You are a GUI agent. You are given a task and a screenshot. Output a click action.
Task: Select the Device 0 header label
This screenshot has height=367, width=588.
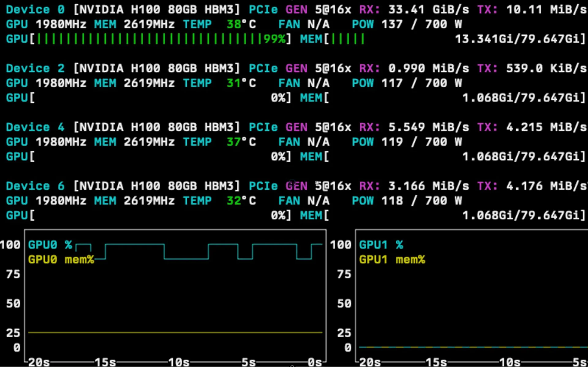click(35, 9)
